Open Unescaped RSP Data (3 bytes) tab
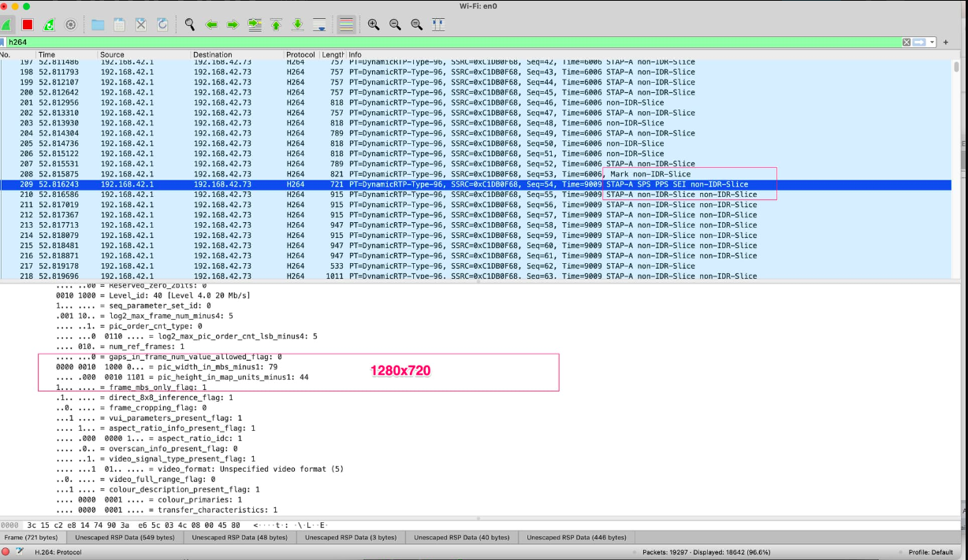Screen dimensions: 968x560 tap(349, 537)
